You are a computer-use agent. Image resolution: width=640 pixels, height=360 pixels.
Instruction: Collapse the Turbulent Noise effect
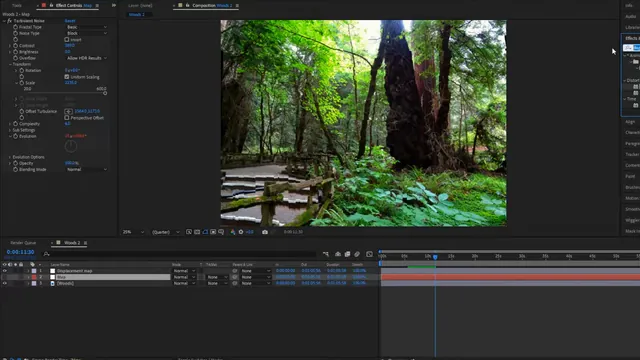pyautogui.click(x=4, y=21)
